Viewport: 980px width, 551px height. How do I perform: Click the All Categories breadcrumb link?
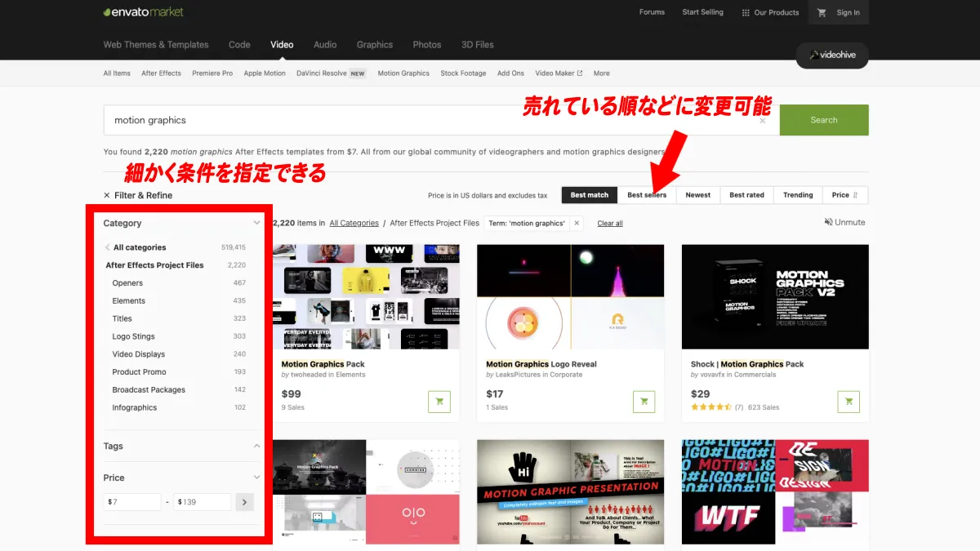point(354,223)
